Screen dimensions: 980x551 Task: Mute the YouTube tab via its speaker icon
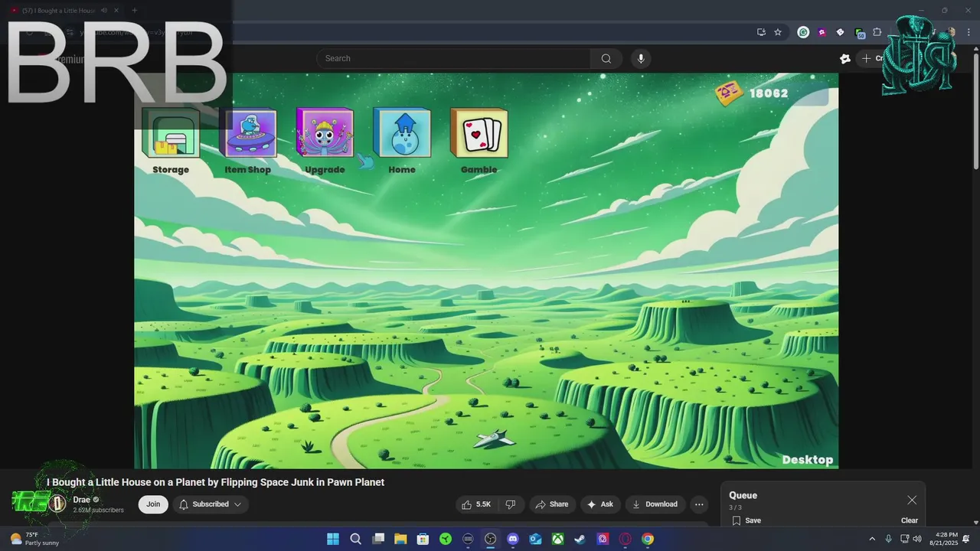pyautogui.click(x=104, y=11)
